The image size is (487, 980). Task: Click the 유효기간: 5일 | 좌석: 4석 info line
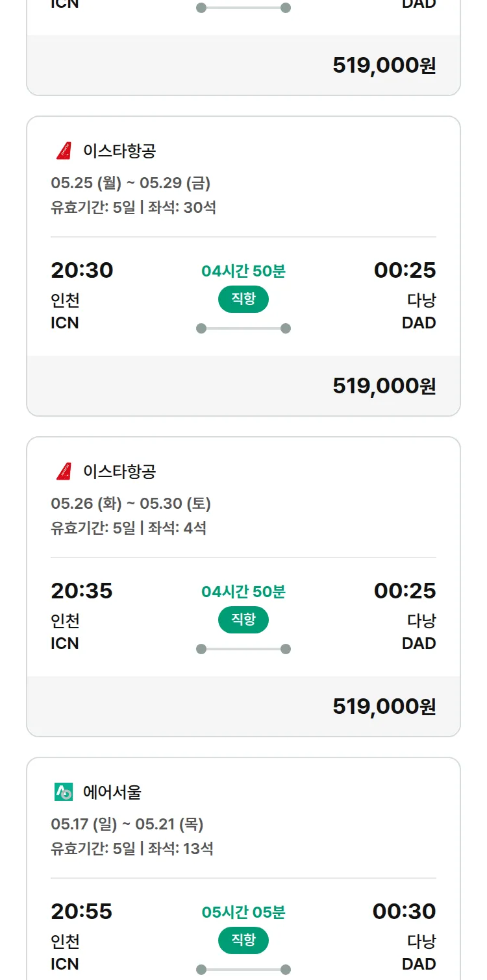(129, 528)
